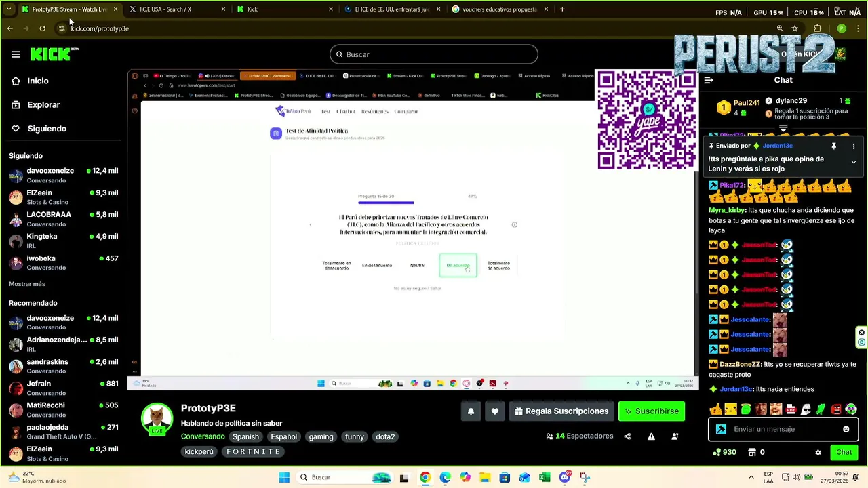Open the Chrome three-dot menu
The height and width of the screenshot is (488, 868).
coord(859,28)
